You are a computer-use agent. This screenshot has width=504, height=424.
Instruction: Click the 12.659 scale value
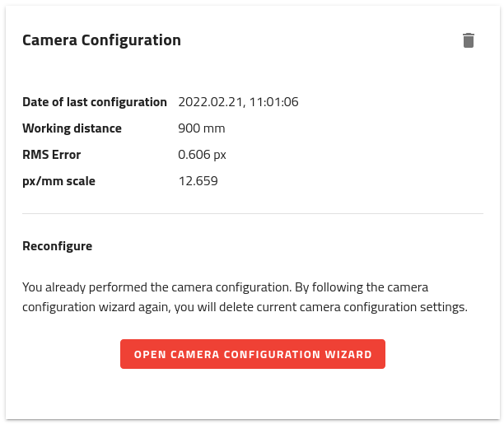click(198, 181)
